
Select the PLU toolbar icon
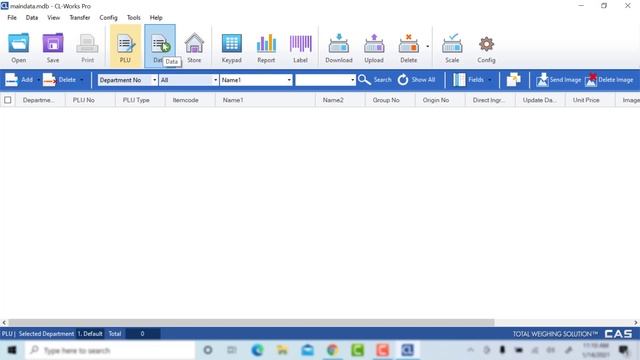(125, 46)
